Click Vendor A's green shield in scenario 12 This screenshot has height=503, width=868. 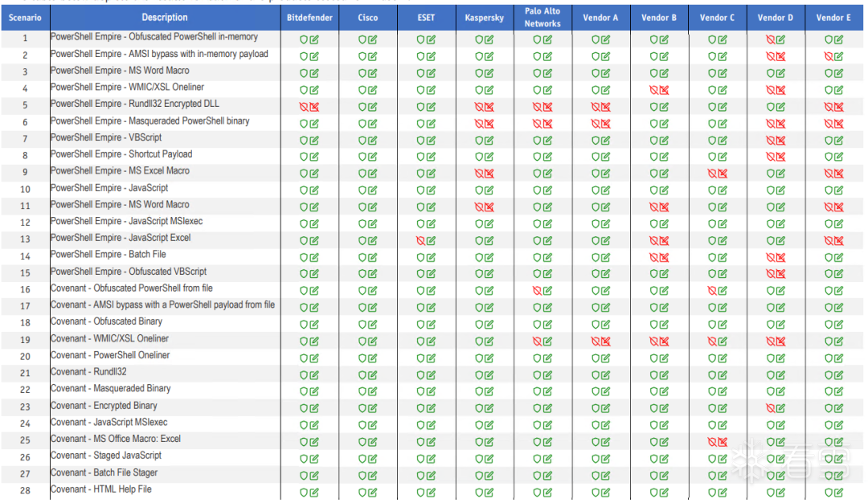(595, 224)
